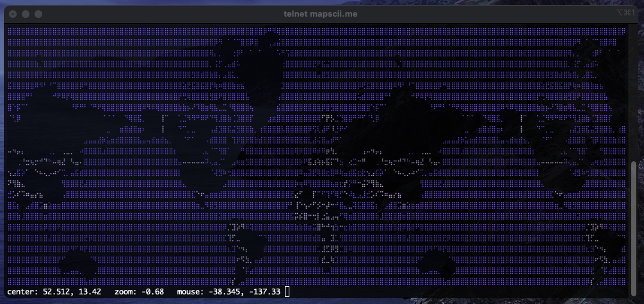Click the 'center: 52.512, 13.42' status text
Screen dimensions: 644x304
[x=54, y=292]
